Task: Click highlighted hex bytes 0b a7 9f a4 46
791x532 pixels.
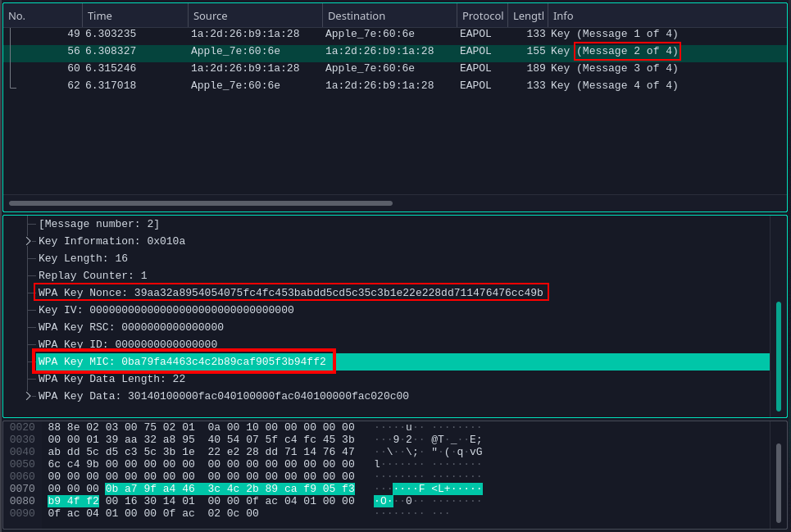Action: 150,489
